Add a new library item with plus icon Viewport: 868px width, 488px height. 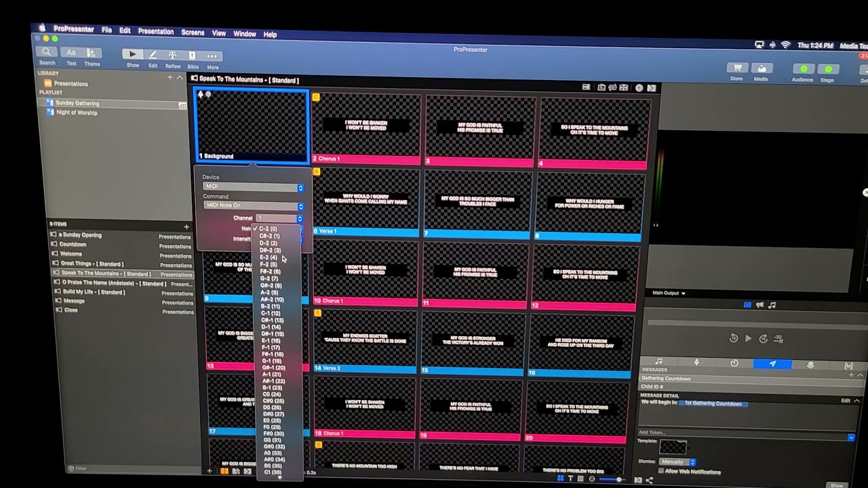[170, 77]
